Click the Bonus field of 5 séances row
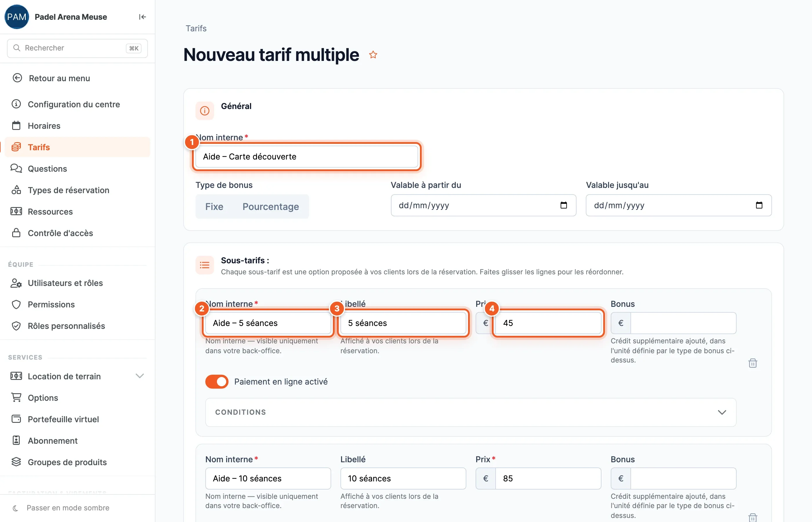This screenshot has height=522, width=812. 683,323
